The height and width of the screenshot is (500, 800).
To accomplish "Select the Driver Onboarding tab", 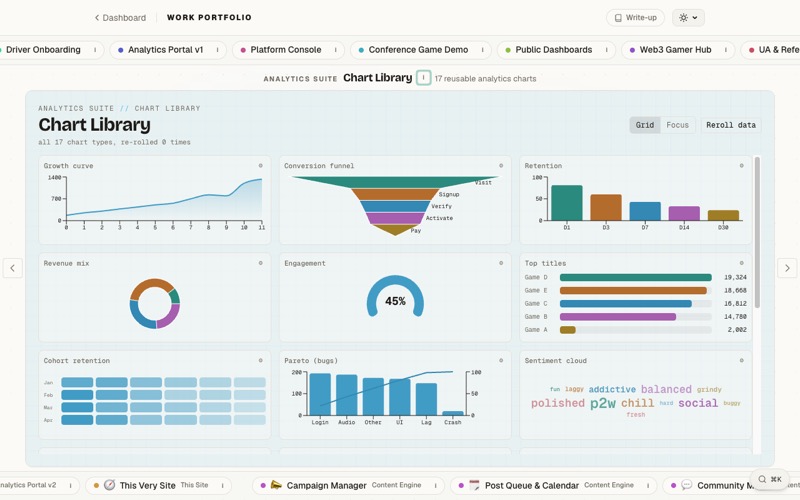I will coord(43,50).
